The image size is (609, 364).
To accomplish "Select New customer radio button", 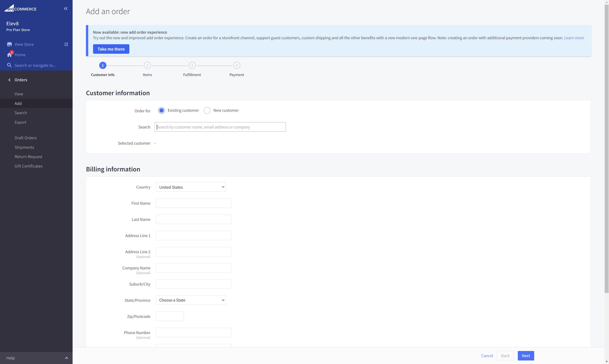I will click(x=207, y=110).
